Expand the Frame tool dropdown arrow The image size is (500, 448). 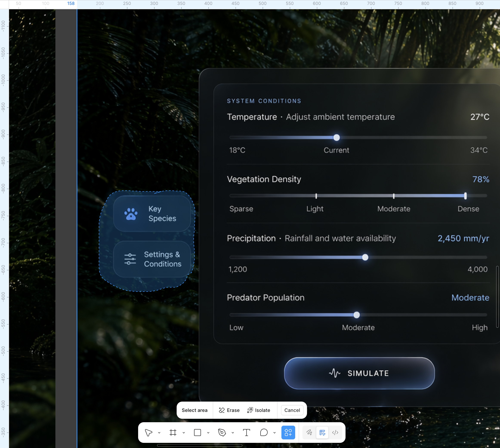pos(184,433)
